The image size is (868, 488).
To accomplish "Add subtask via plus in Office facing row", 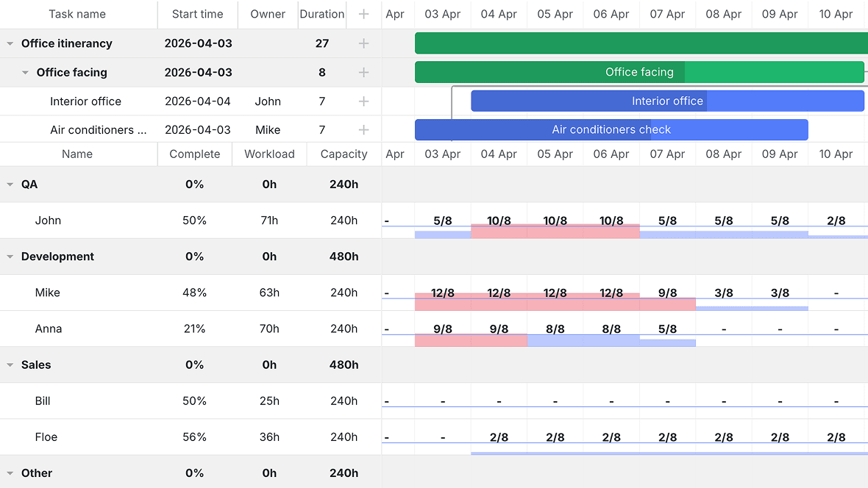I will pyautogui.click(x=363, y=73).
